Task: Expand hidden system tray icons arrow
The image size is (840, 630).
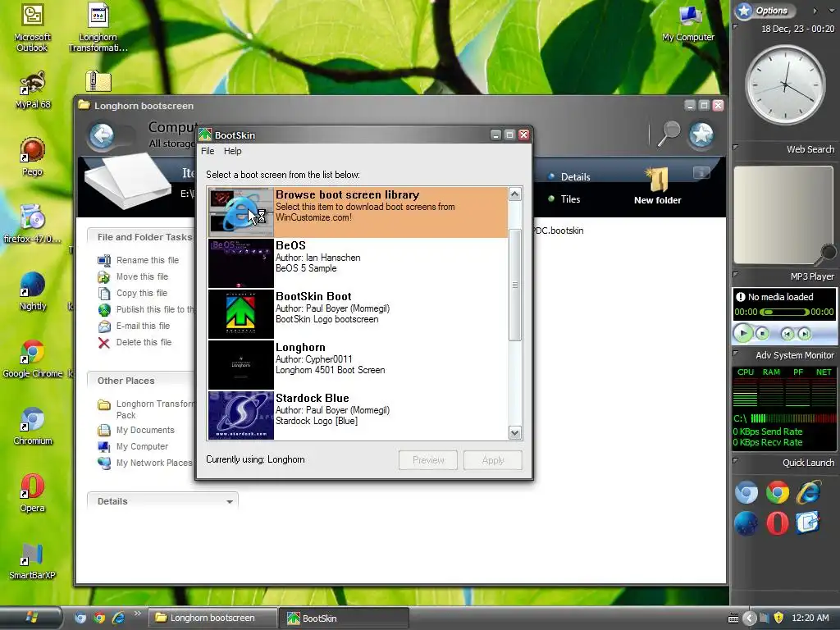Action: click(750, 619)
